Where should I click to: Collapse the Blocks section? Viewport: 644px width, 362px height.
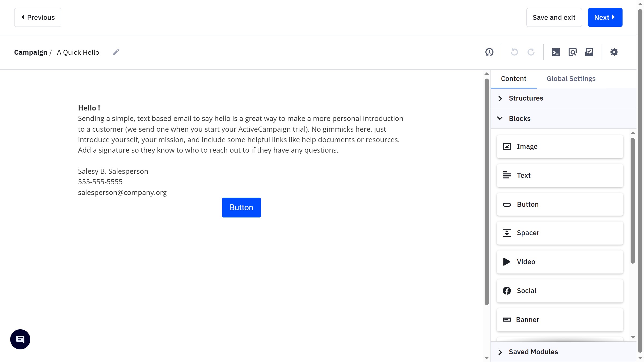coord(519,119)
